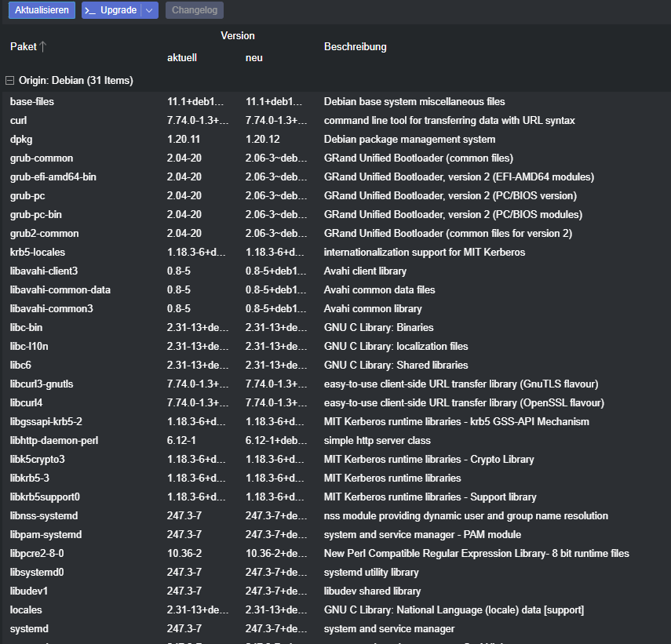The image size is (671, 644).
Task: Click dpkg current version 1.20.11
Action: click(183, 139)
